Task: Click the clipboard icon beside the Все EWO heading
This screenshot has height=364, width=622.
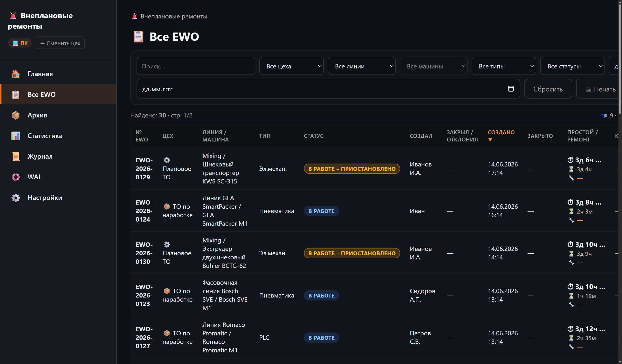Action: [138, 37]
